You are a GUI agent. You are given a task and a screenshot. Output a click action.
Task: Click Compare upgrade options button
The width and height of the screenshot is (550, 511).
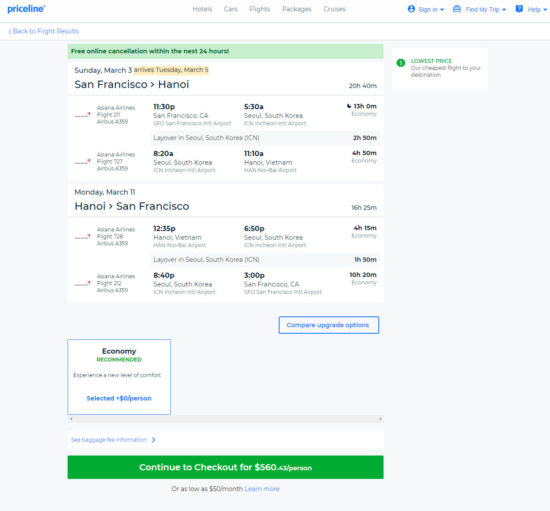point(329,325)
